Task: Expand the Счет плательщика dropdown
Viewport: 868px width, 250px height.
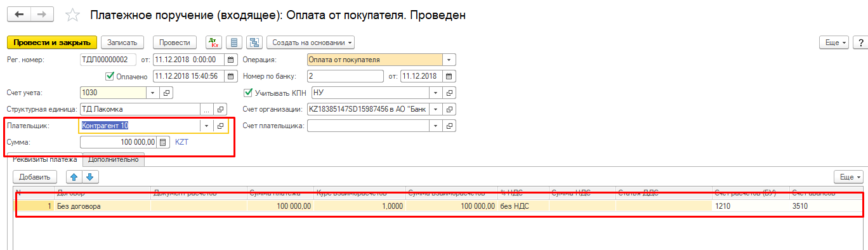Action: coord(436,126)
